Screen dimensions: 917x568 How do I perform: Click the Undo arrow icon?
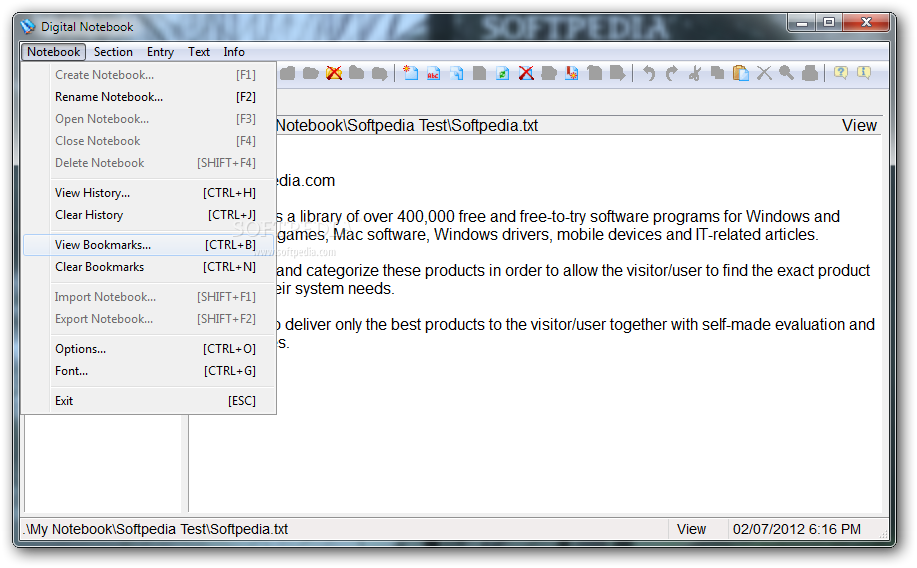pyautogui.click(x=649, y=73)
